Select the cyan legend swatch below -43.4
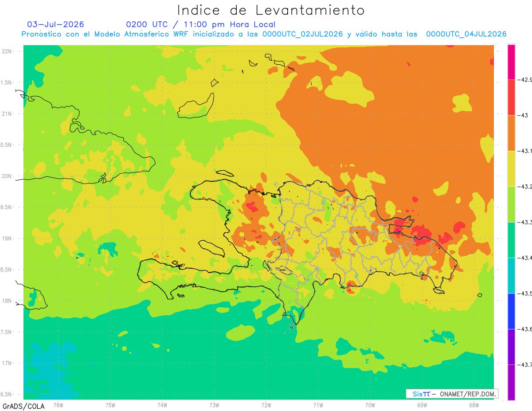The image size is (532, 411). coord(511,276)
